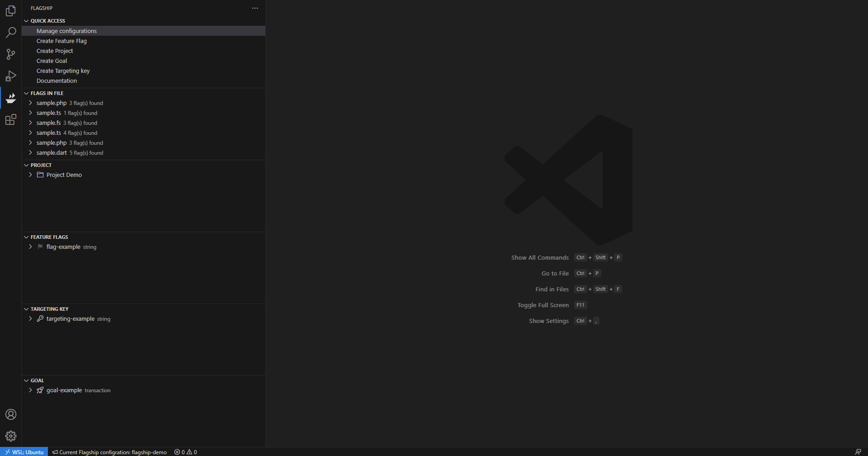
Task: Click the WSL: Ubuntu remote indicator
Action: [24, 452]
